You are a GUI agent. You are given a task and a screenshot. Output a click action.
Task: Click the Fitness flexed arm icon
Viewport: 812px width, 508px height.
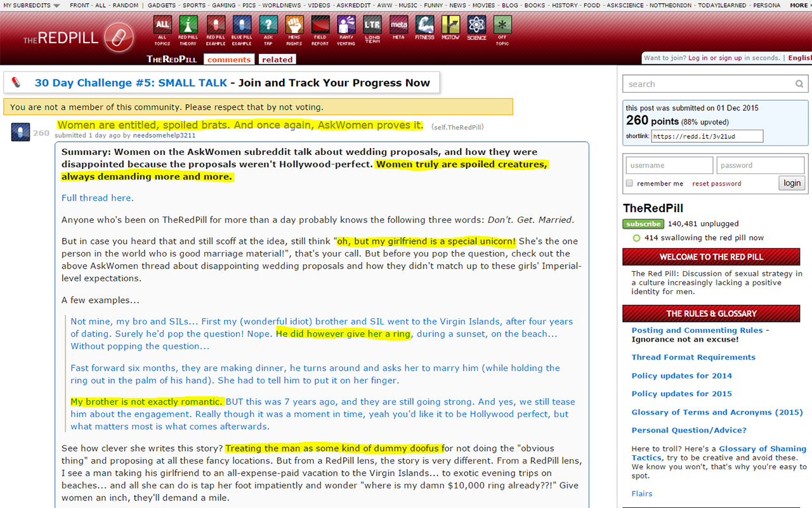click(424, 25)
